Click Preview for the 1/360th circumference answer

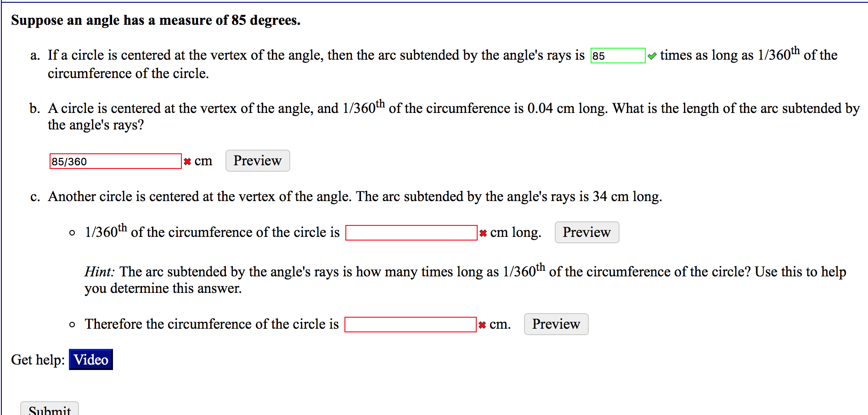(x=586, y=232)
